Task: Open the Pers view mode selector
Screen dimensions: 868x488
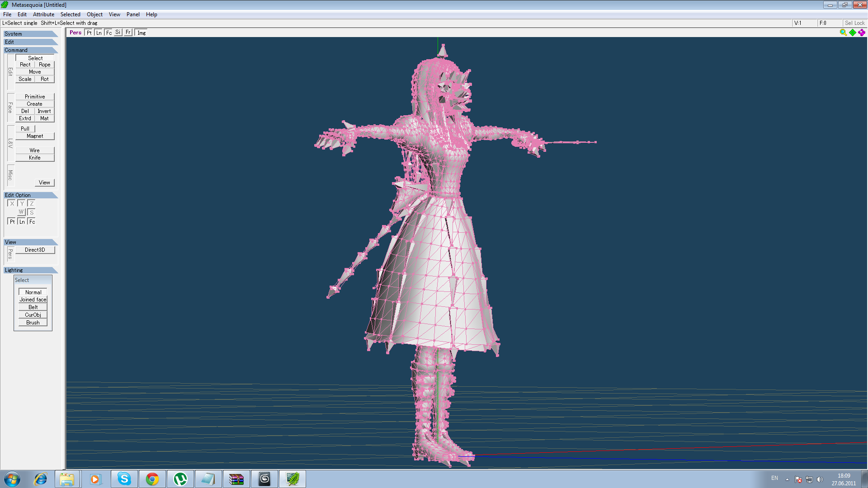Action: (x=75, y=32)
